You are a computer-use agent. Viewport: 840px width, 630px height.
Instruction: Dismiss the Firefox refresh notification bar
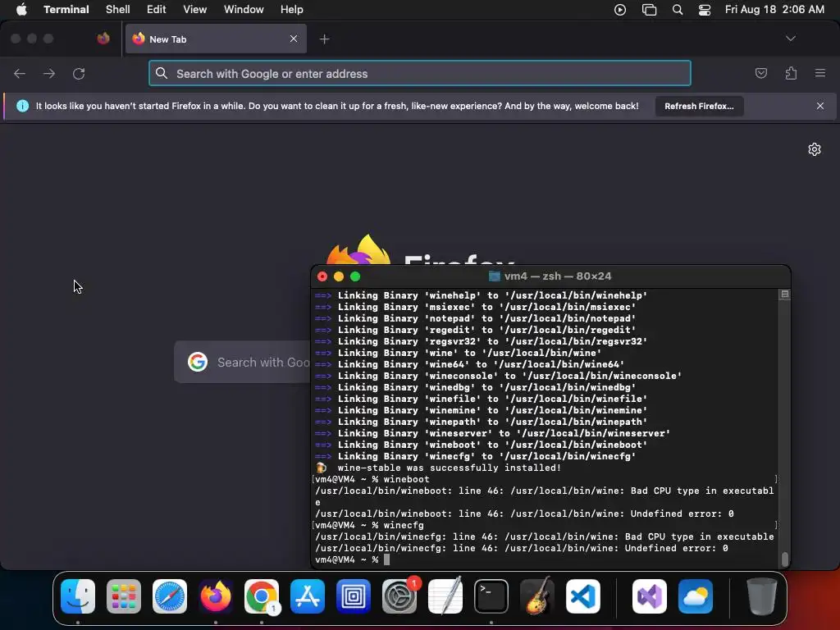pos(820,106)
